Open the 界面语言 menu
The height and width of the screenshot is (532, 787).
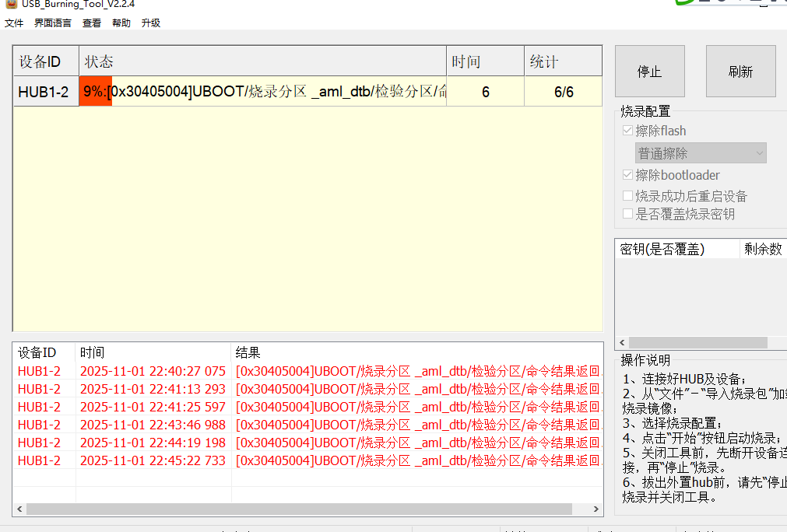tap(53, 23)
